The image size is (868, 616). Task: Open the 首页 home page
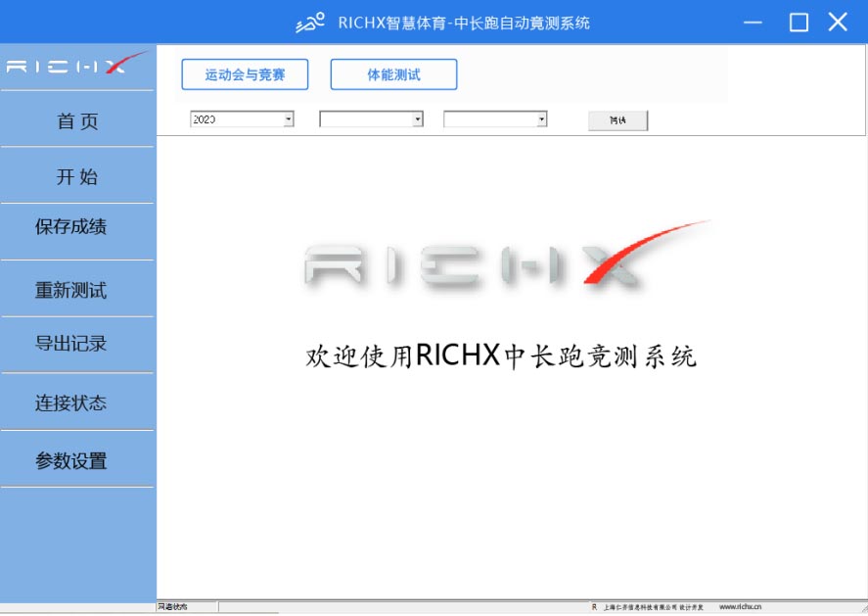point(77,120)
